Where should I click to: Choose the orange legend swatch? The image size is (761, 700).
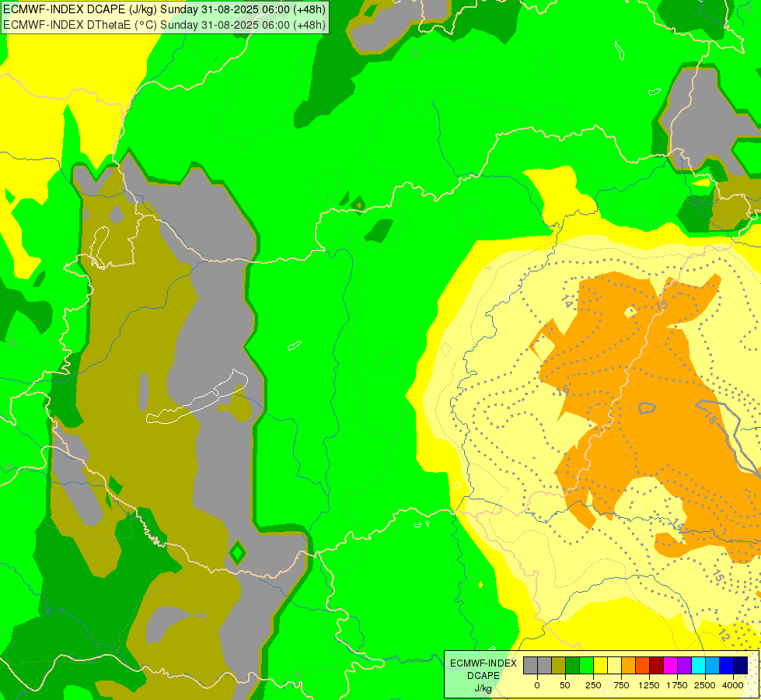click(629, 665)
